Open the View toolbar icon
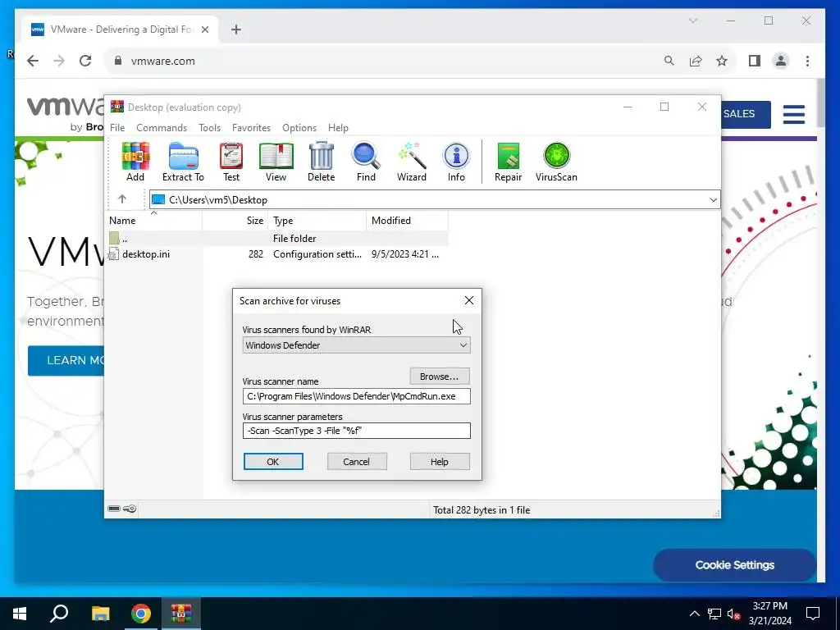 [x=276, y=162]
